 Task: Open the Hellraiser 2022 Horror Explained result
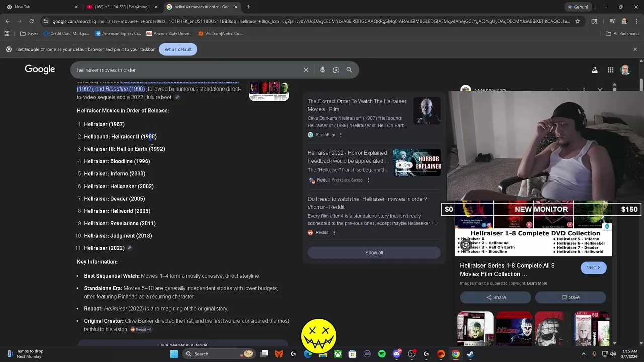[348, 157]
